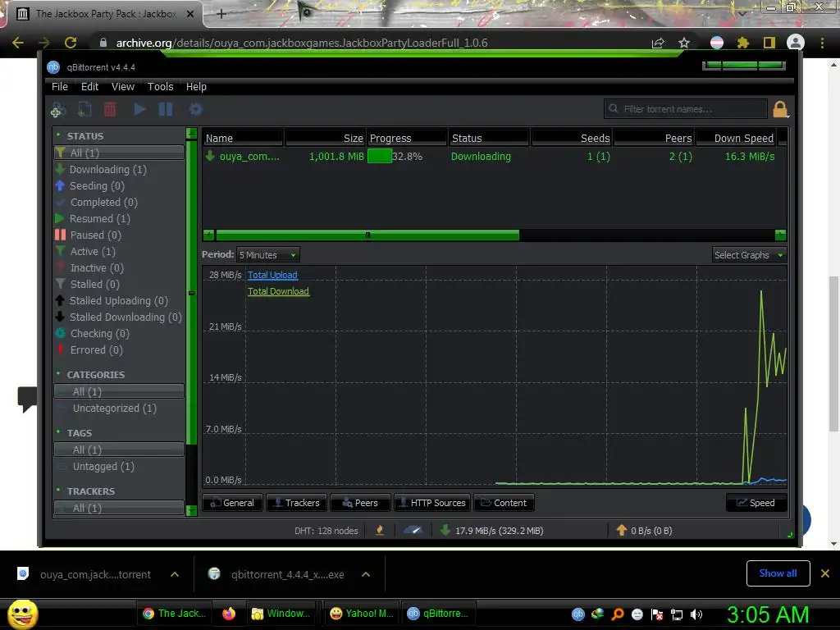
Task: Select Untagged (1) tag filter
Action: tap(103, 467)
